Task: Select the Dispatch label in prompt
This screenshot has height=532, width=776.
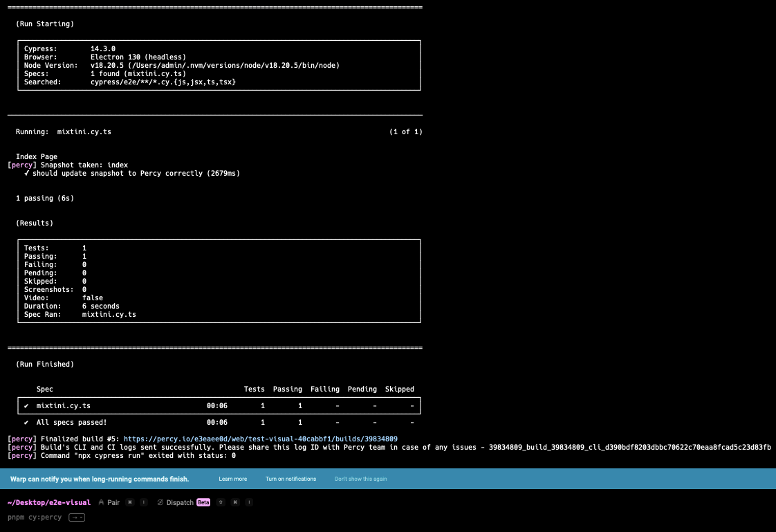Action: (x=180, y=502)
